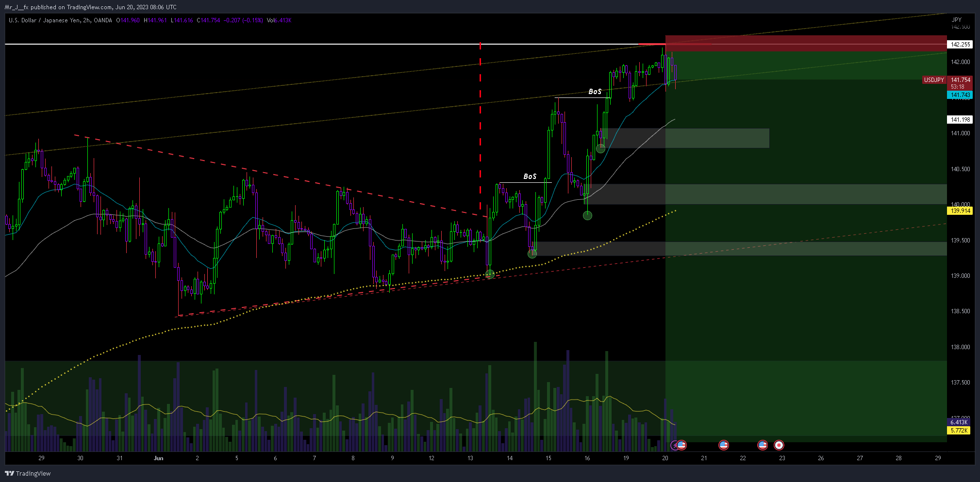
Task: Open the Japan flag economic event icon
Action: (779, 445)
